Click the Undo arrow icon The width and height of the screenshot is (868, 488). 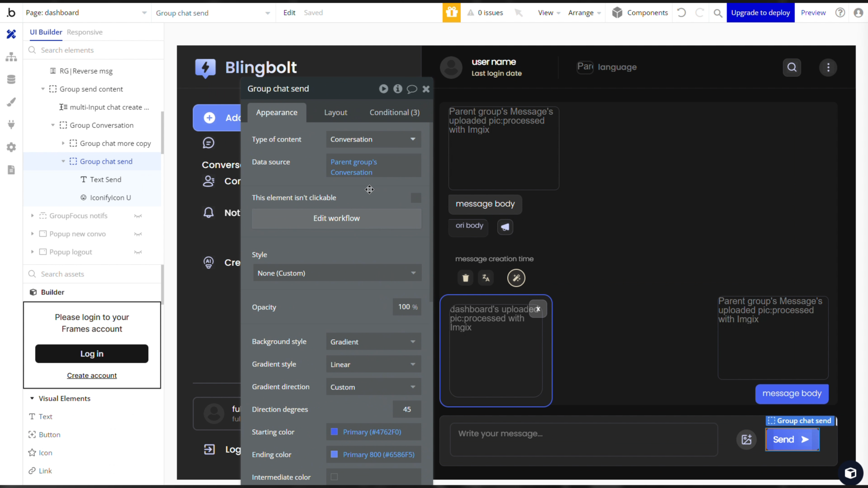(682, 13)
